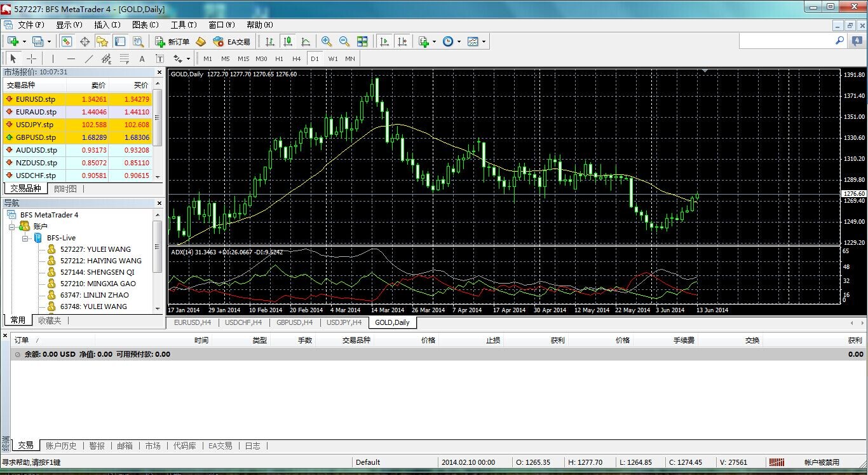Viewport: 868px width, 475px height.
Task: Switch to the USDCHF,H4 chart tab
Action: [x=245, y=322]
